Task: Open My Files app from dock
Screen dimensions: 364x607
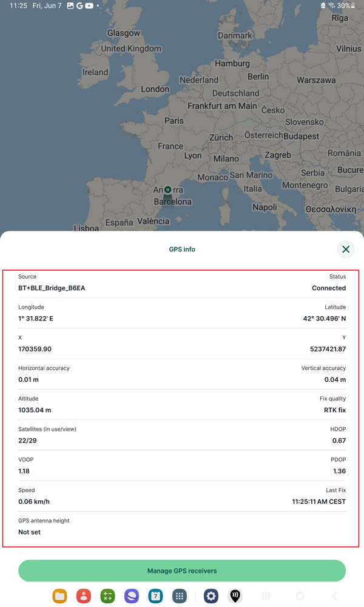Action: click(59, 596)
